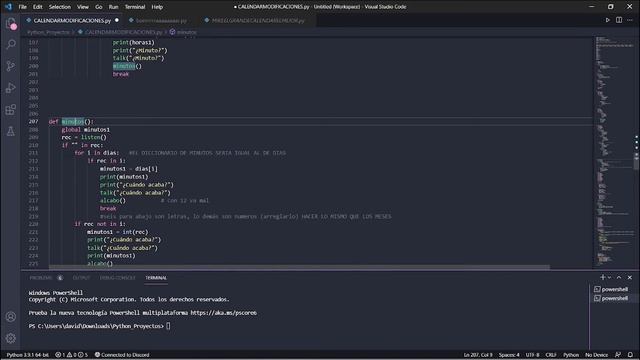The width and height of the screenshot is (640, 360).
Task: Open the Extensions view
Action: coord(11,109)
